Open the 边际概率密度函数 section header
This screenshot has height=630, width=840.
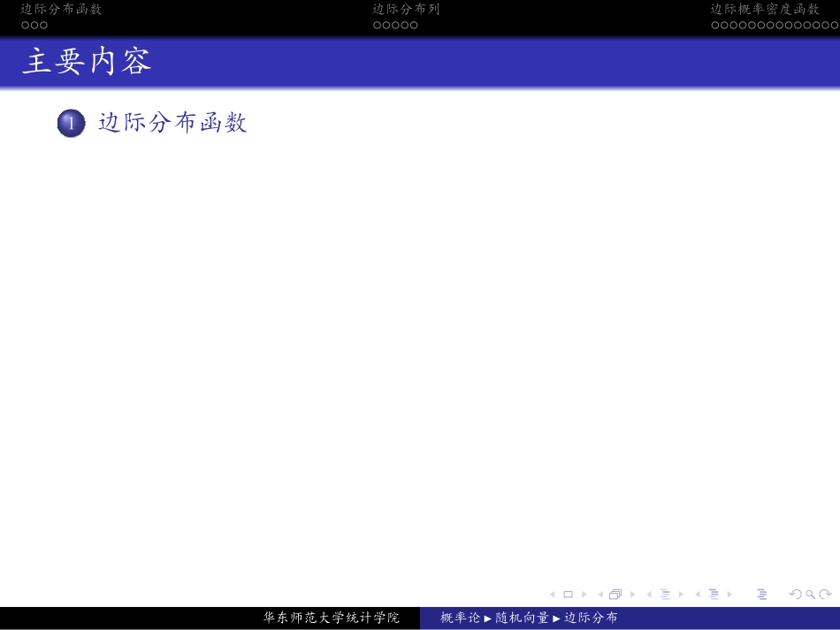click(x=762, y=10)
